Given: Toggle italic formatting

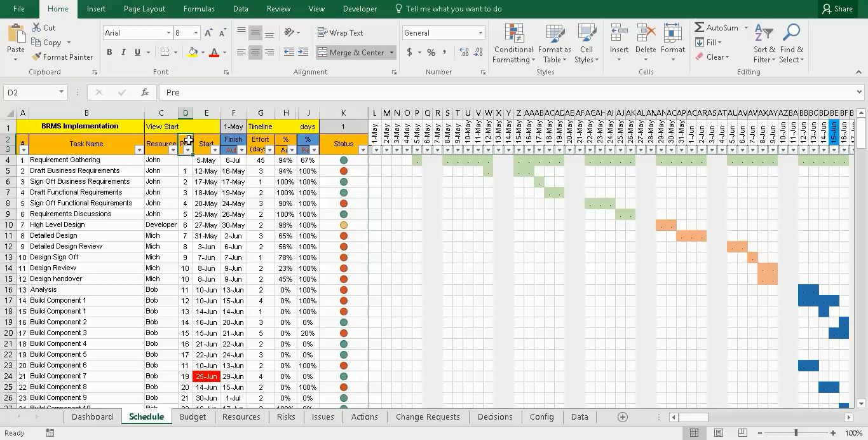Looking at the screenshot, I should [122, 52].
